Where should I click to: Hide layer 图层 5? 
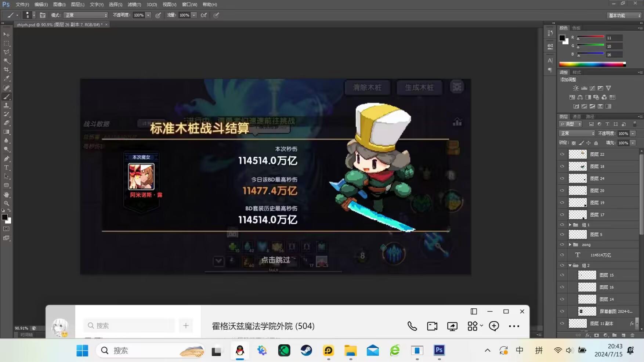562,234
